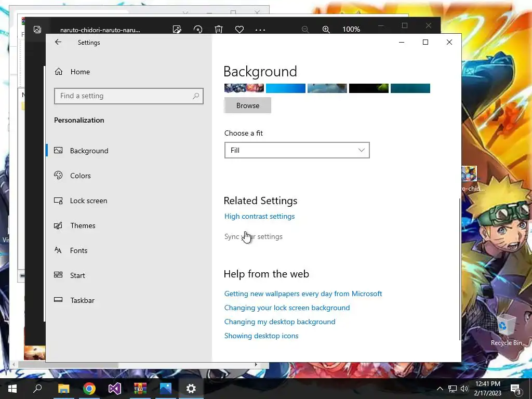The width and height of the screenshot is (532, 399).
Task: Open Sync your settings link
Action: coord(254,236)
